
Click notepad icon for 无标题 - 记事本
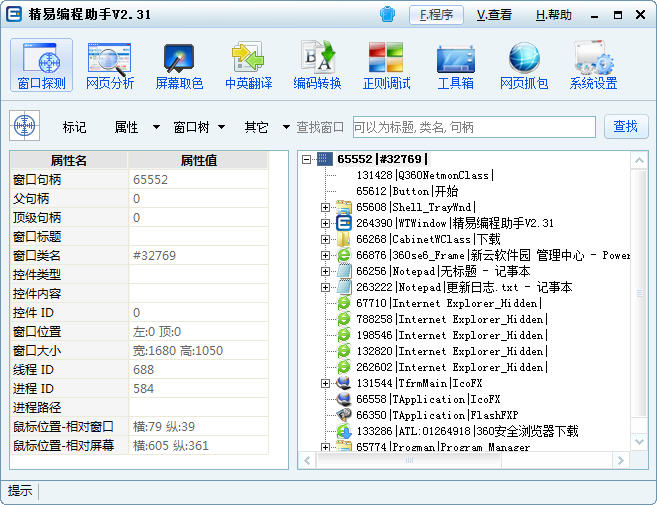(344, 271)
